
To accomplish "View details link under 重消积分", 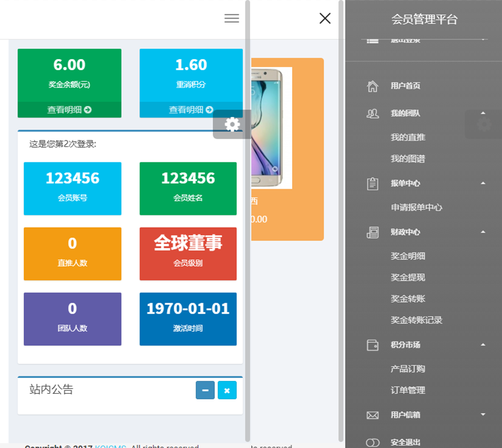I will pos(191,110).
